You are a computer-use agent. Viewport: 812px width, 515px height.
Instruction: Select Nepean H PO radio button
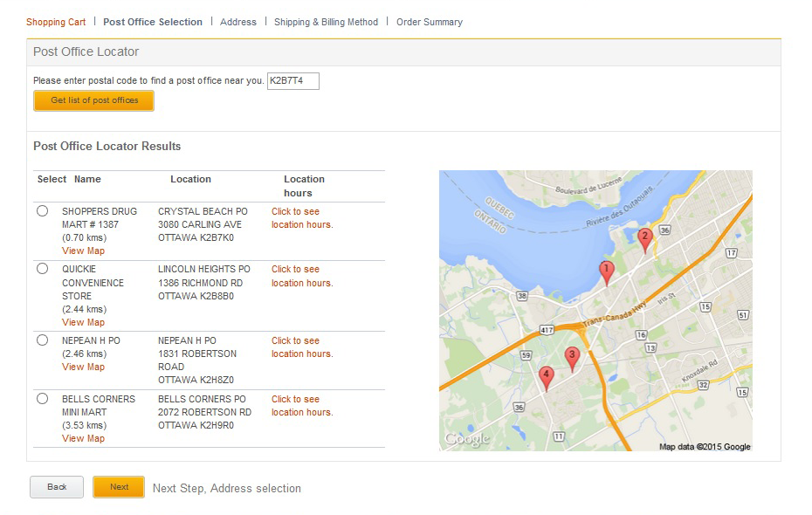click(x=43, y=340)
